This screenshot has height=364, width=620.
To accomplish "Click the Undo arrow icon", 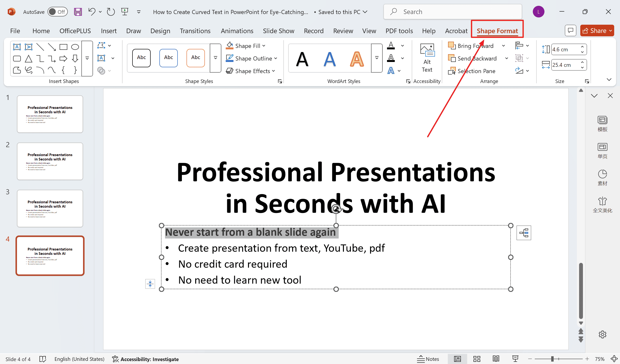I will pyautogui.click(x=92, y=12).
